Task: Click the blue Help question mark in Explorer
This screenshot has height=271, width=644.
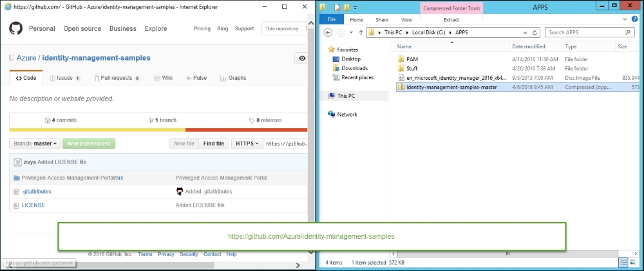Action: 636,19
